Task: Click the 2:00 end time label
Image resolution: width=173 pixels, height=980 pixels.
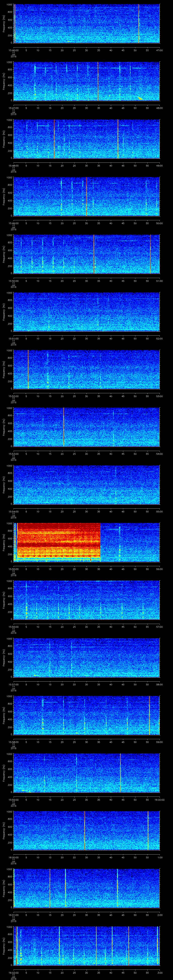Action: 160,915
